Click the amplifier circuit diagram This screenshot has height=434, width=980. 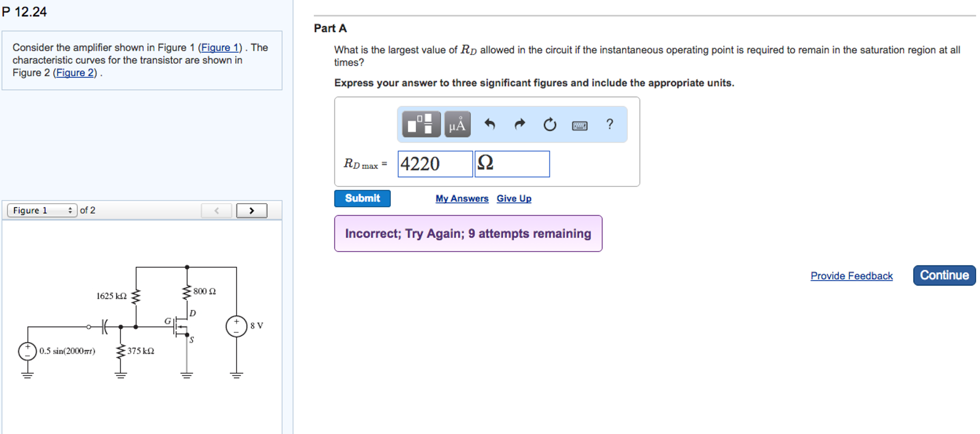click(141, 322)
